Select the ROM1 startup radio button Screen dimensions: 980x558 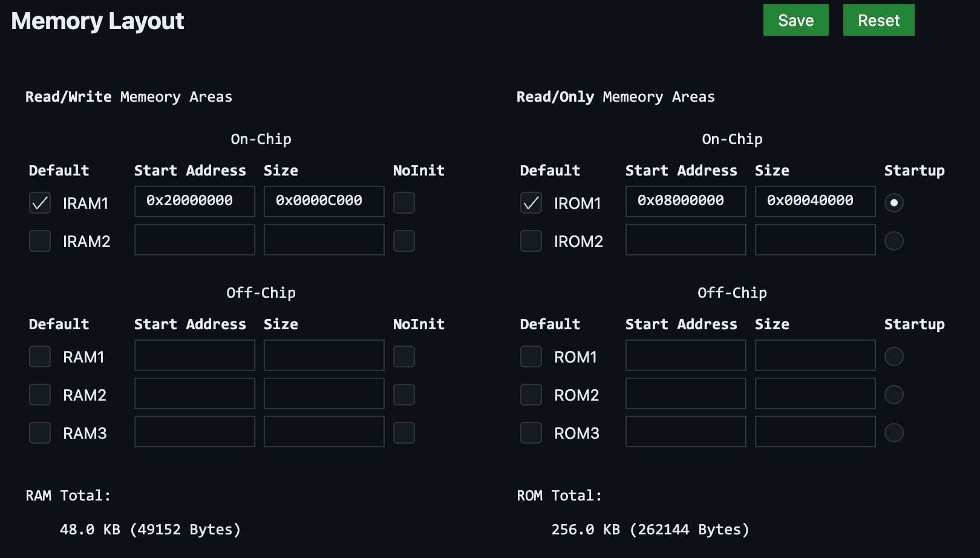(893, 356)
